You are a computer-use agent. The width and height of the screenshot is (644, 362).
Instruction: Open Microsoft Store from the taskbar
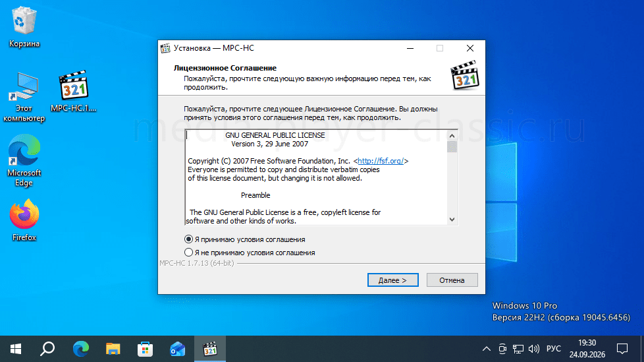(145, 349)
